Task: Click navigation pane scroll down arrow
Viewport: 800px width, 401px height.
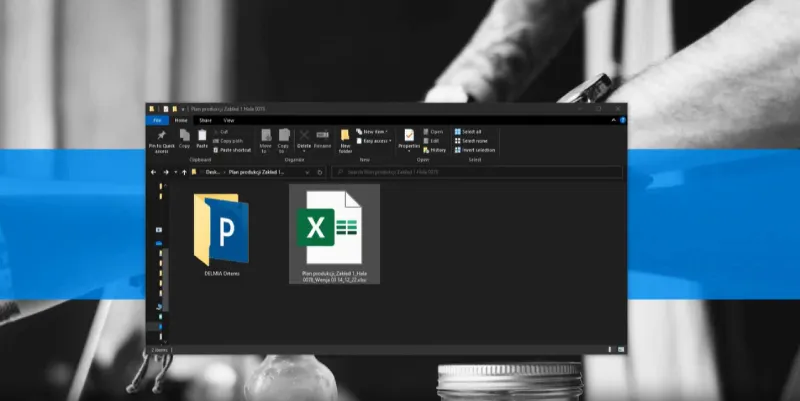Action: click(x=165, y=342)
